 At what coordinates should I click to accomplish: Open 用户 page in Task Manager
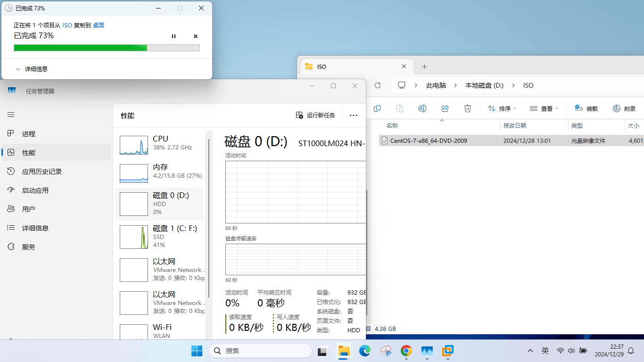(56, 209)
